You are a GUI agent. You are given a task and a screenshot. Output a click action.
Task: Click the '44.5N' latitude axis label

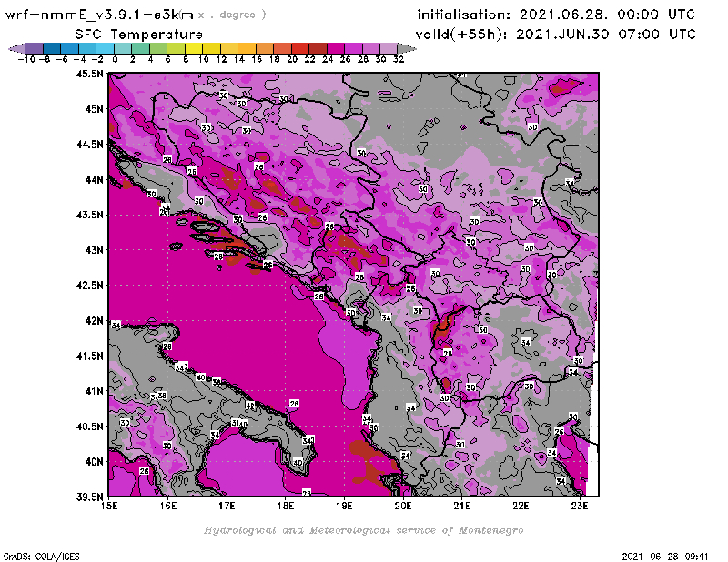(x=89, y=145)
